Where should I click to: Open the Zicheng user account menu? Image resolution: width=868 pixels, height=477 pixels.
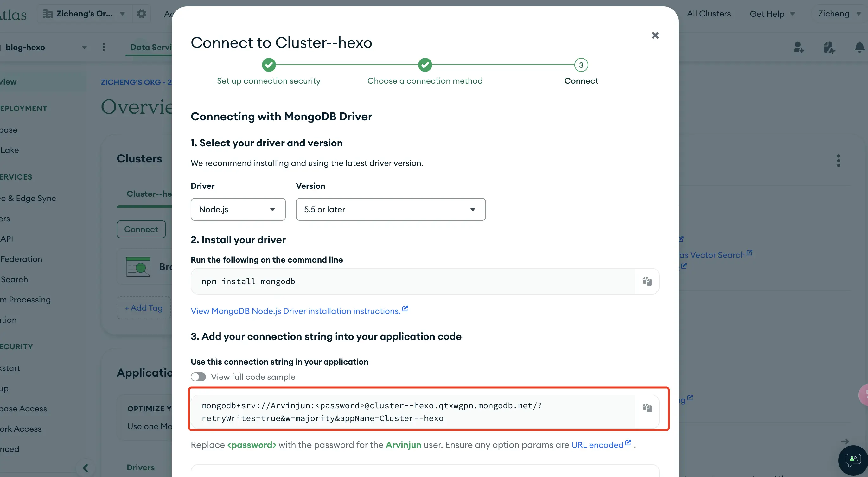pos(839,14)
